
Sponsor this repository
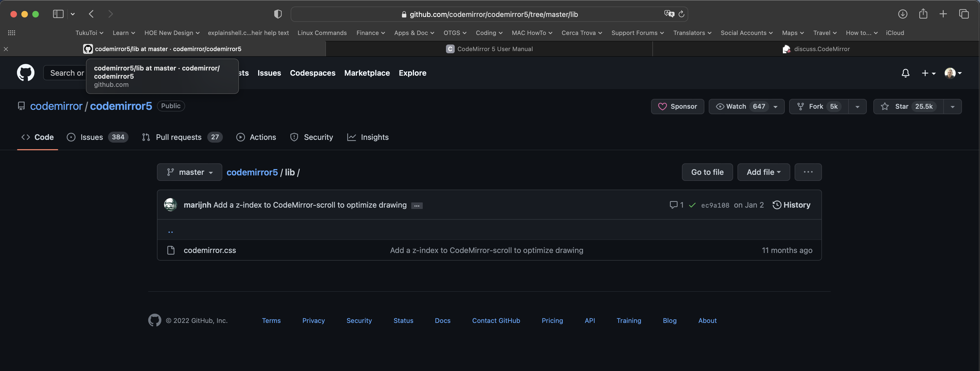click(x=677, y=107)
